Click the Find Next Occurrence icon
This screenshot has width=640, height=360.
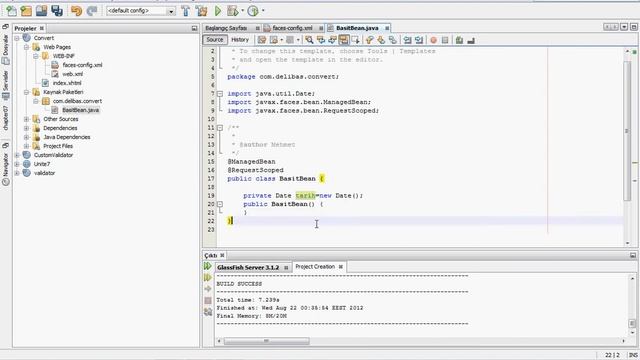[x=332, y=40]
